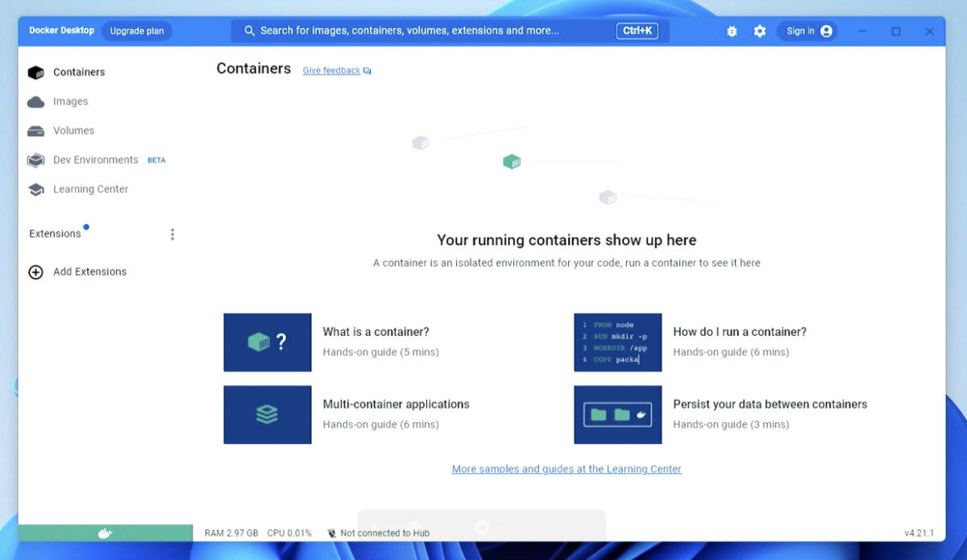Screen dimensions: 967x560
Task: Click the CPU 0.01% status
Action: coord(289,533)
